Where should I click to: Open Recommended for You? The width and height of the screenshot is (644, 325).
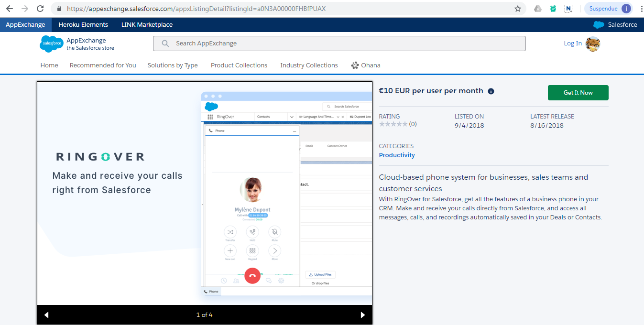click(x=103, y=65)
